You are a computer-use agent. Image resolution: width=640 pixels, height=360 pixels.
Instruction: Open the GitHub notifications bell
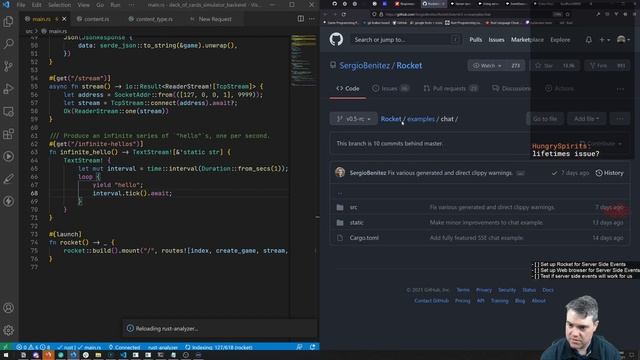coord(589,40)
